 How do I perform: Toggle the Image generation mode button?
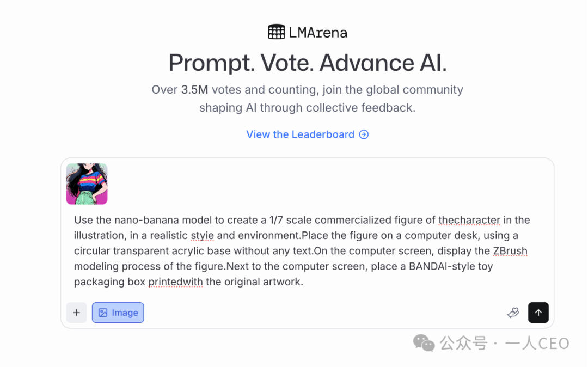118,313
